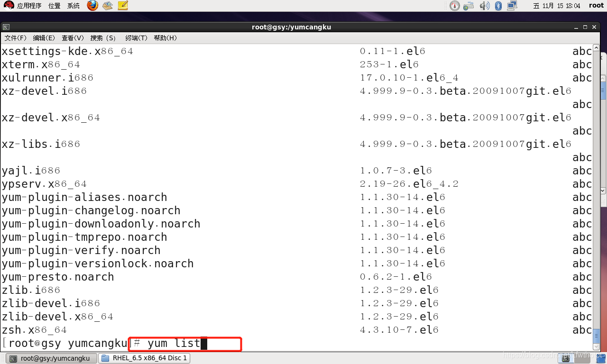The height and width of the screenshot is (364, 607).
Task: Switch to RHEL_6.5 x86_64 Disc 1 window
Action: coord(145,358)
